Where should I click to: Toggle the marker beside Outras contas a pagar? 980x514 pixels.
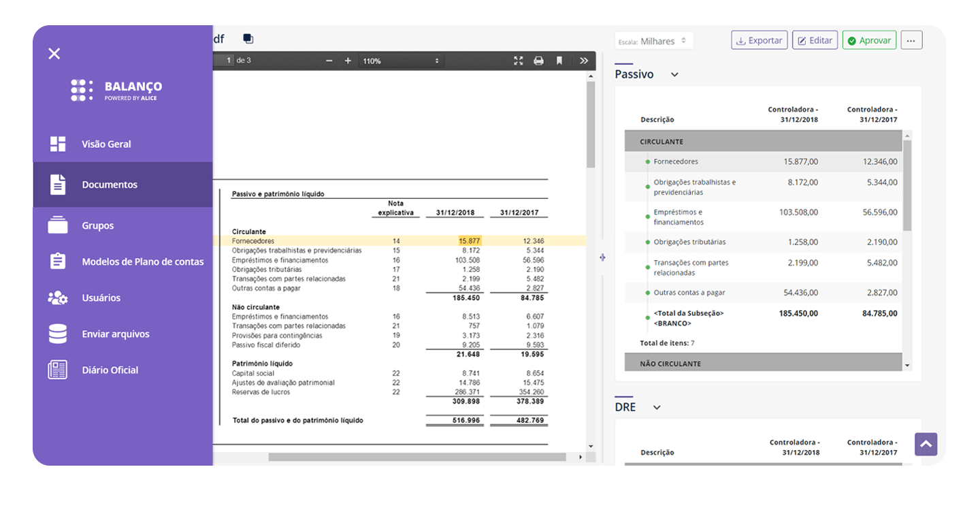(x=647, y=292)
